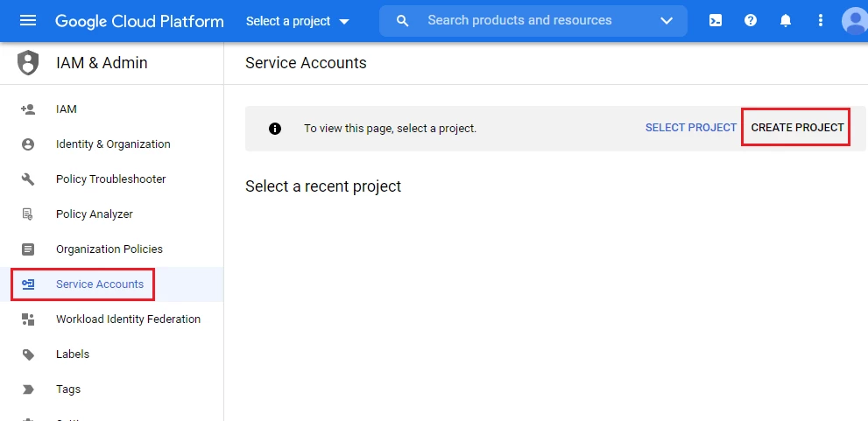Go to Identity & Organization

(x=113, y=144)
